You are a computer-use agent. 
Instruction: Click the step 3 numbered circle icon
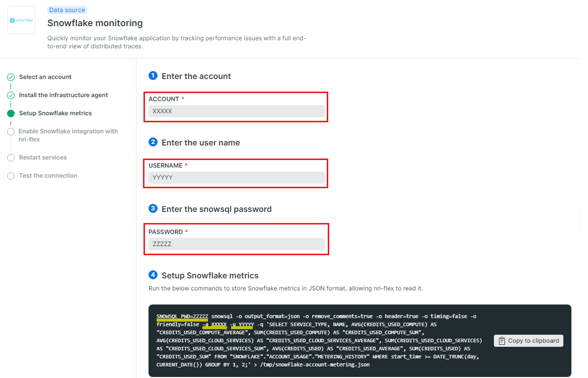[153, 208]
